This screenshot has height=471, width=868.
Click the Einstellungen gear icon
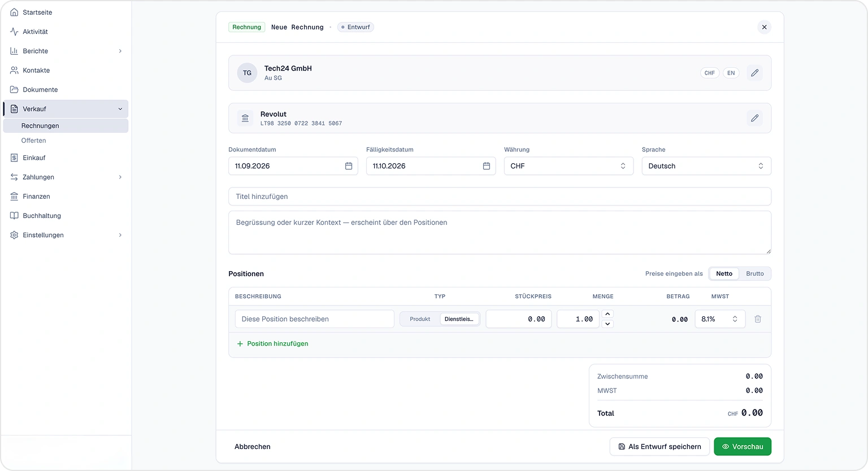click(14, 235)
